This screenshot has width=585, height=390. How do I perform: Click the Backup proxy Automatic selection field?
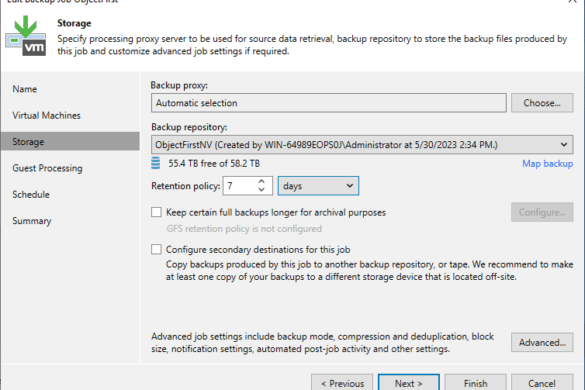coord(329,103)
